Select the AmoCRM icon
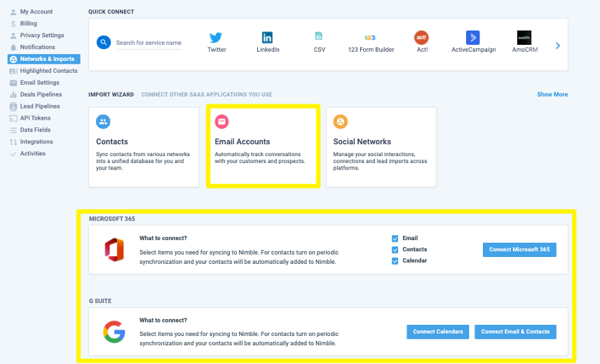The height and width of the screenshot is (364, 600). (x=524, y=37)
